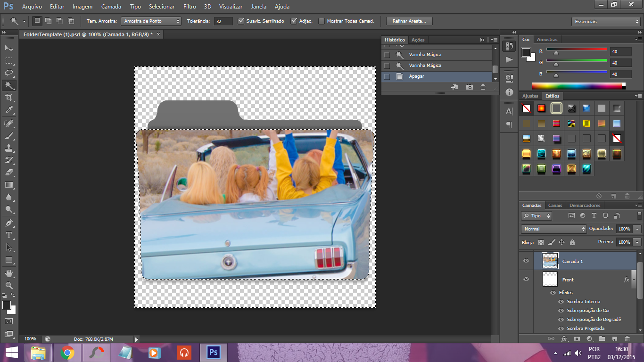Select the Horizontal Type tool
The width and height of the screenshot is (644, 362).
click(x=9, y=235)
